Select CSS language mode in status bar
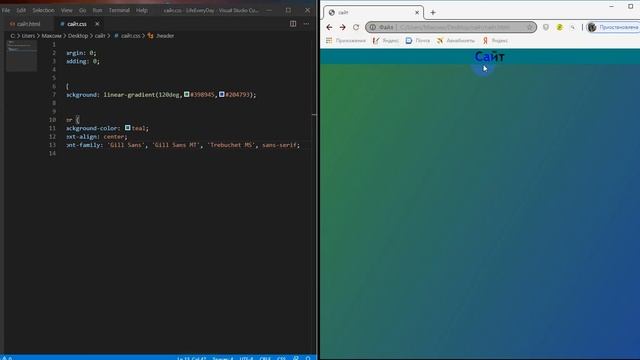The width and height of the screenshot is (640, 360). 281,358
